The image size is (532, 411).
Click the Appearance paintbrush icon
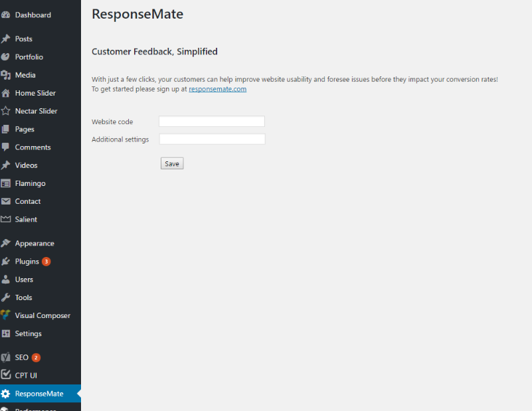tap(5, 243)
